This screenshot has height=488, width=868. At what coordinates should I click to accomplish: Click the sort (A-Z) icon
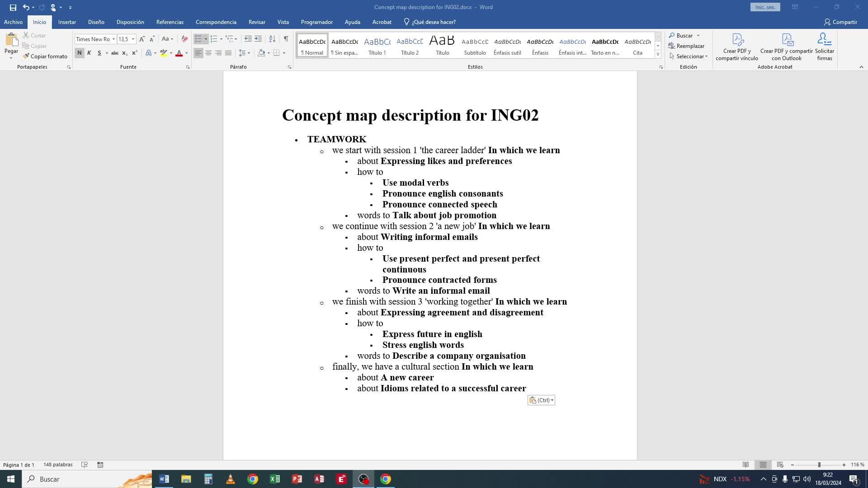point(272,39)
